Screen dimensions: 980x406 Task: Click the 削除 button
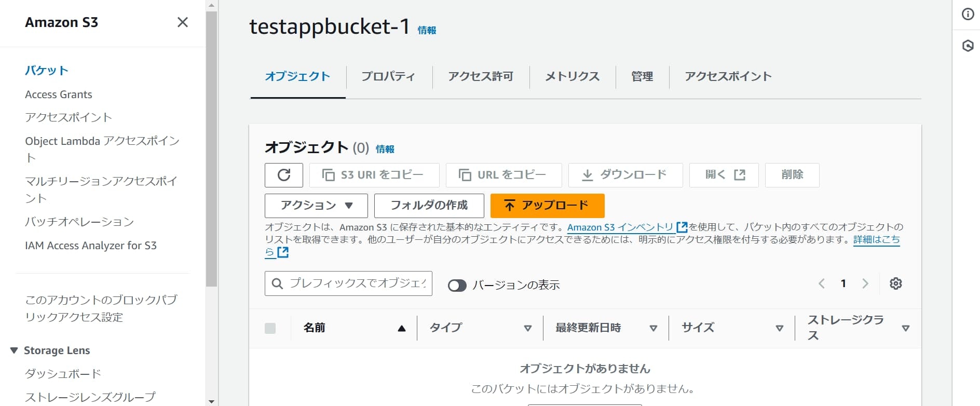pyautogui.click(x=792, y=175)
